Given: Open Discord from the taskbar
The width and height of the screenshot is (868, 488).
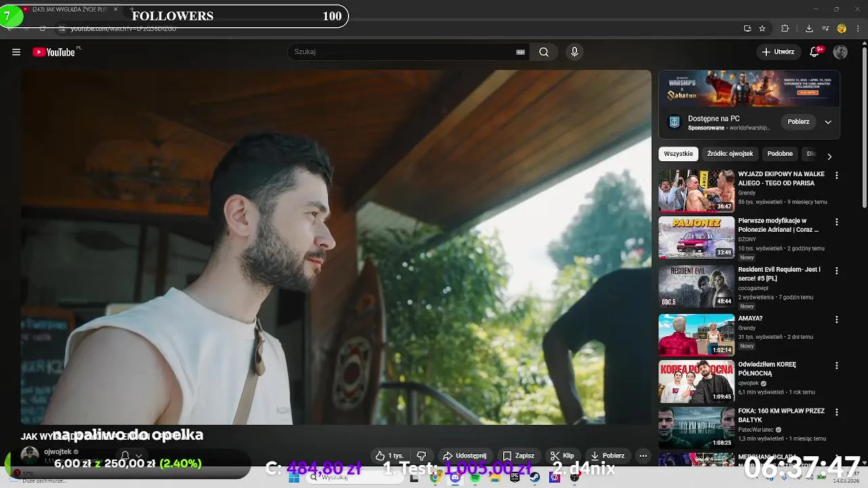Looking at the screenshot, I should pyautogui.click(x=455, y=477).
